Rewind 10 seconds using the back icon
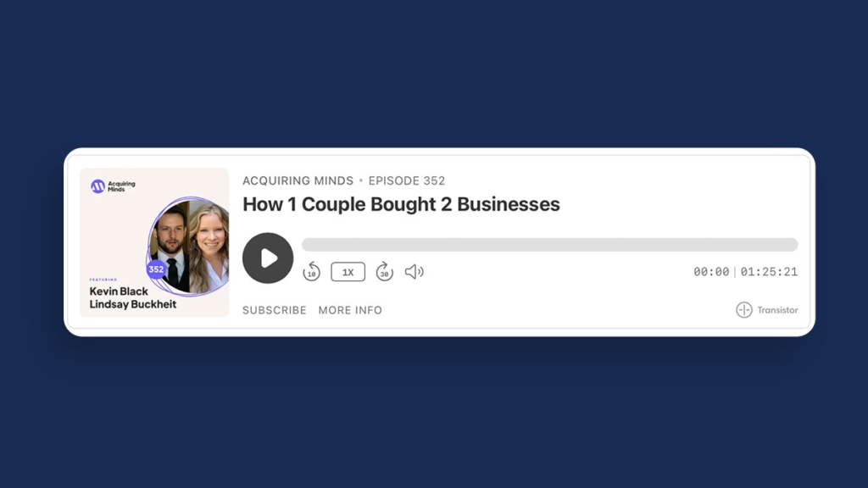 pos(312,272)
